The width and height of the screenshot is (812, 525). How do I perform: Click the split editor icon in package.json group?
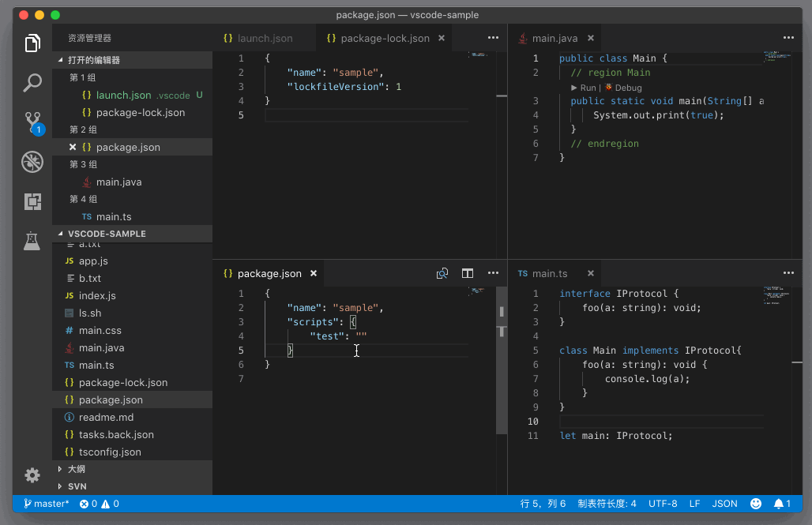coord(468,273)
